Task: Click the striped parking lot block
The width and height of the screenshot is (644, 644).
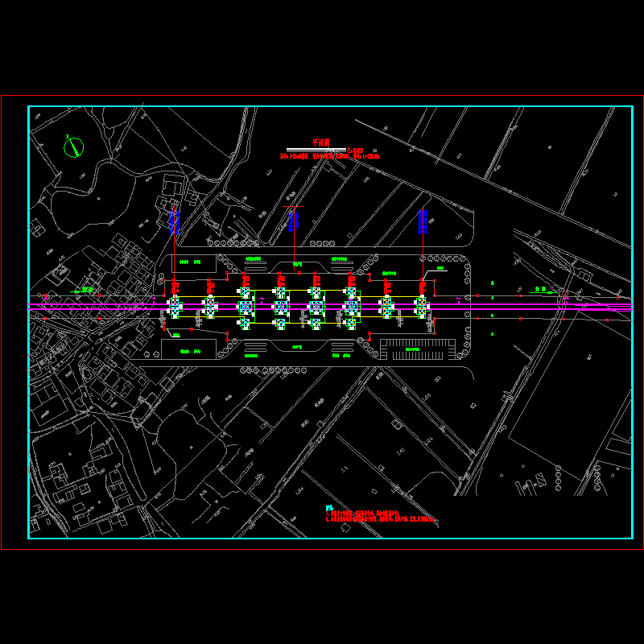Action: pos(418,349)
